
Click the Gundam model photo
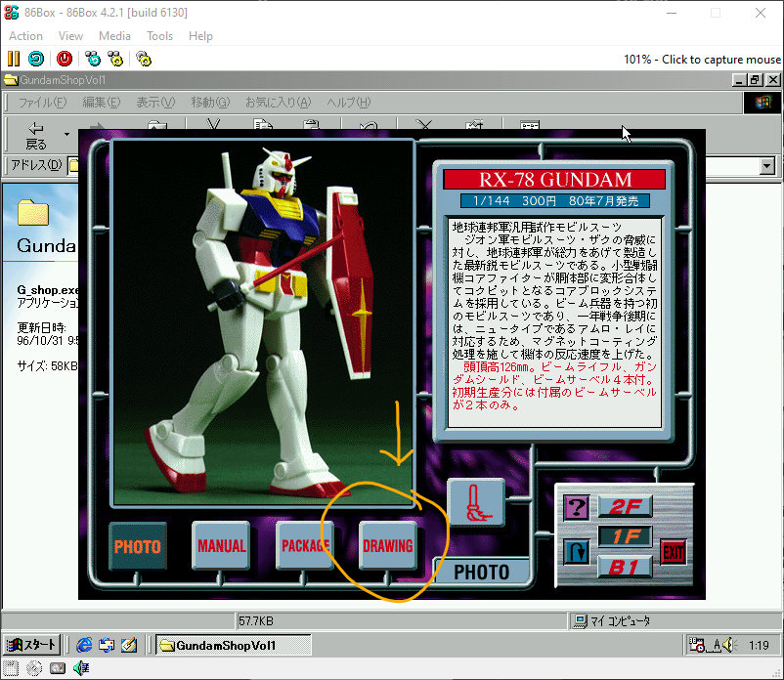click(x=263, y=322)
